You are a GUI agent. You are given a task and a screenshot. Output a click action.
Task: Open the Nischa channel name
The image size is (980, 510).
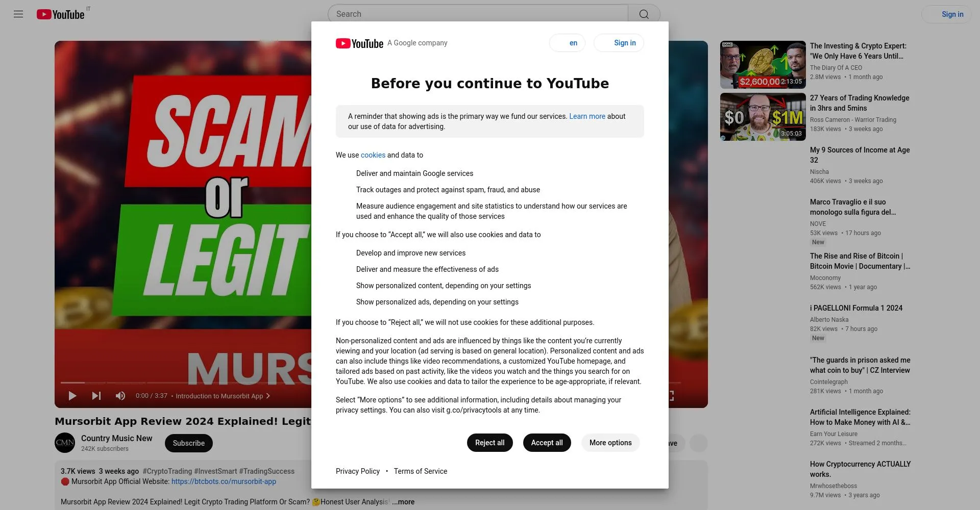click(x=819, y=172)
